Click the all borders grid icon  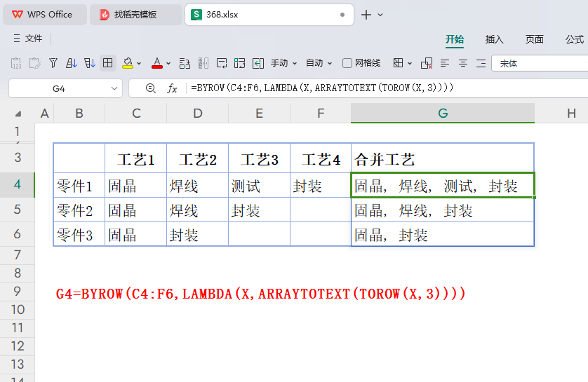pos(108,63)
